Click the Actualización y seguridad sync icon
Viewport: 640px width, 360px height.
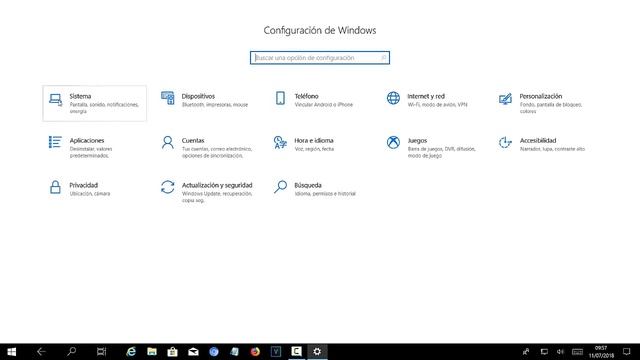167,187
